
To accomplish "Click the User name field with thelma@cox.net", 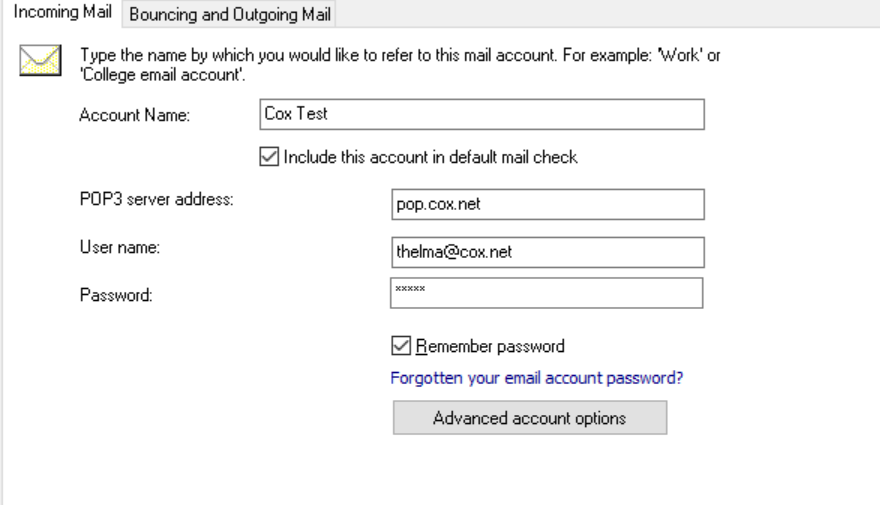I will (548, 252).
